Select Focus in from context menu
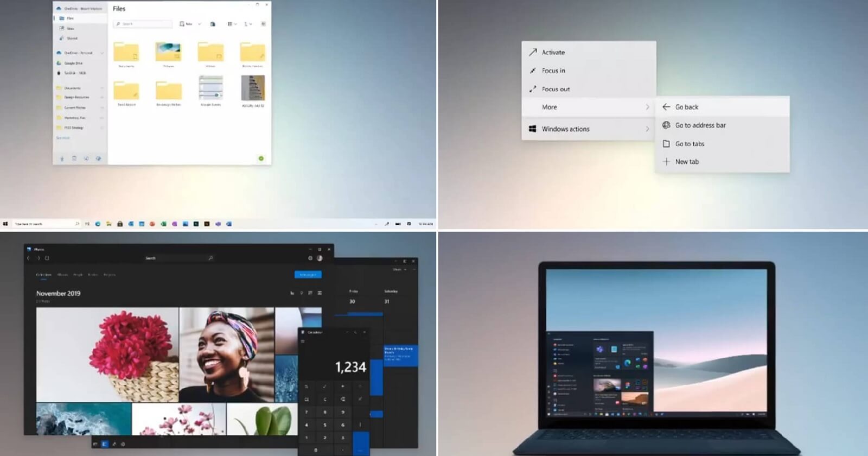 click(x=553, y=71)
